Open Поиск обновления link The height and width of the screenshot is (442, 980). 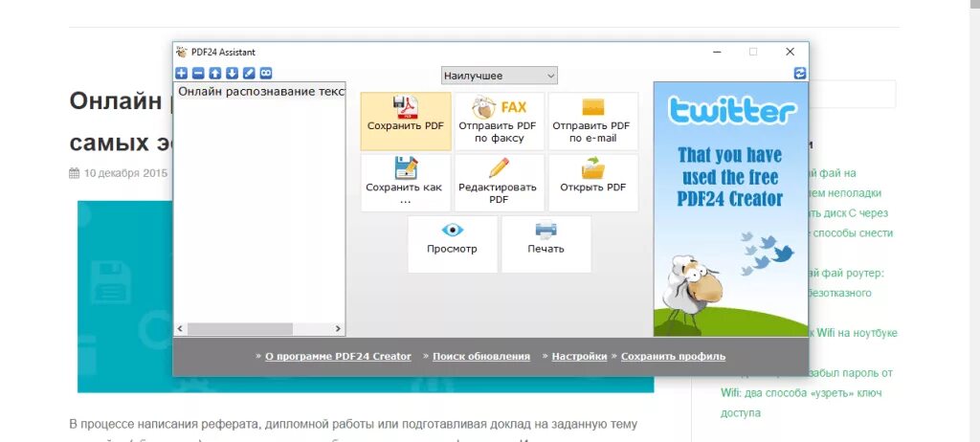click(x=481, y=356)
